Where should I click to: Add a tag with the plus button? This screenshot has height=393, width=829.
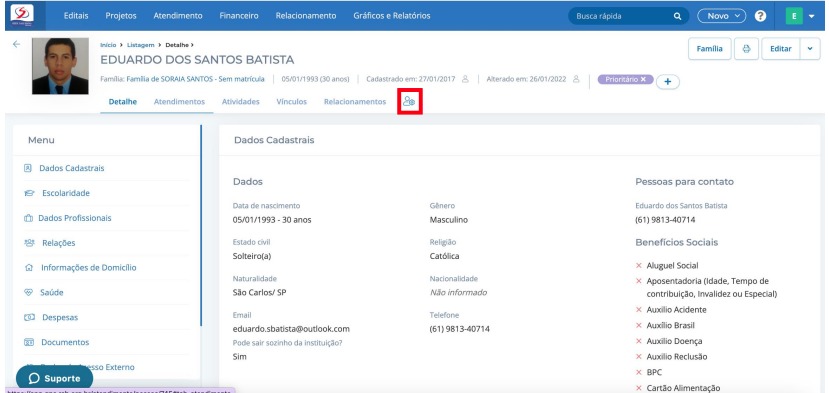tap(668, 82)
